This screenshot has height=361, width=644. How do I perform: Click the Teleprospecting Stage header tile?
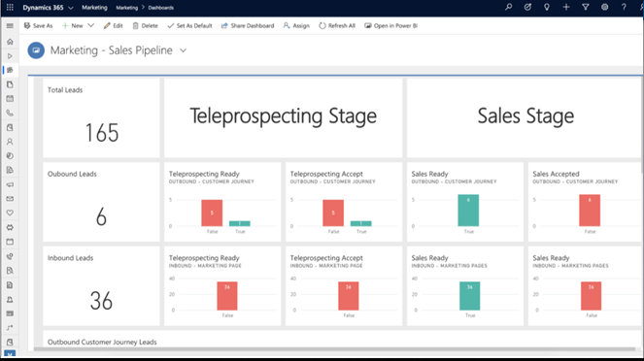284,118
